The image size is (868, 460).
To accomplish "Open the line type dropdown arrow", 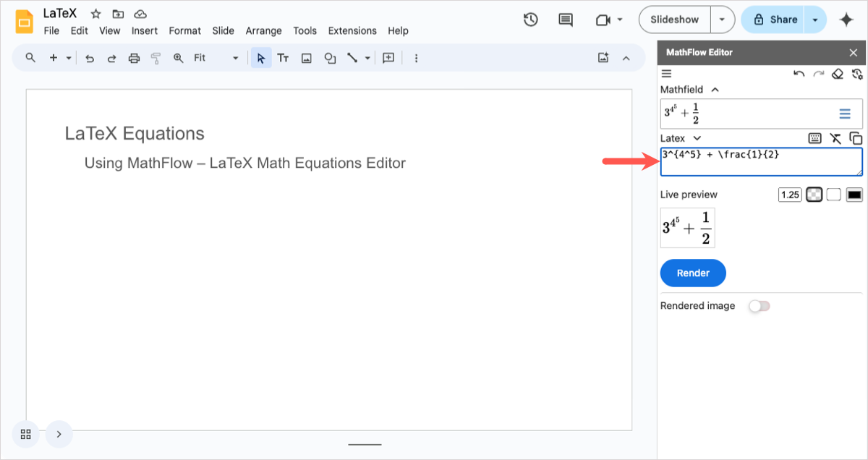I will (x=367, y=59).
